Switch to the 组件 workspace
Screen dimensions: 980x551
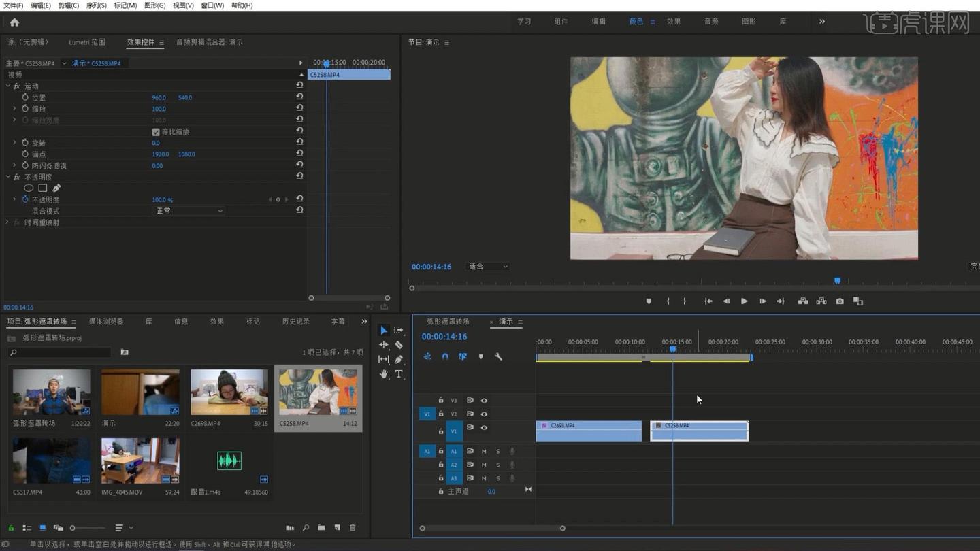coord(561,22)
